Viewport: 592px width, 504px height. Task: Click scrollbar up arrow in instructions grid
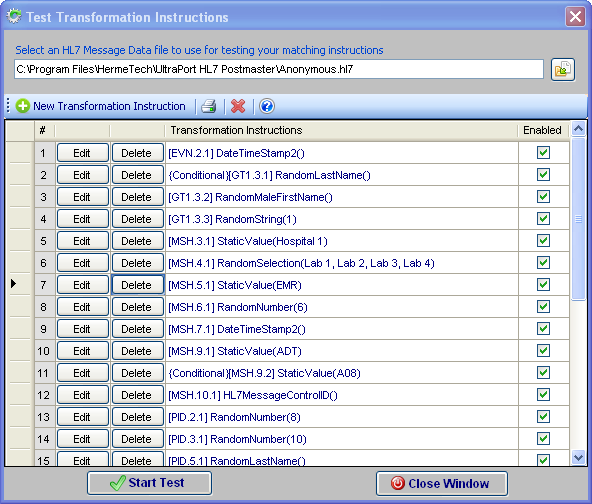tap(578, 129)
